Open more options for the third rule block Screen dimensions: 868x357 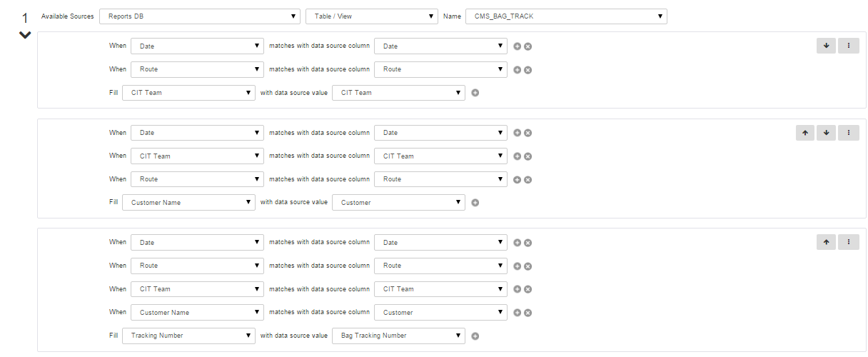pos(848,242)
